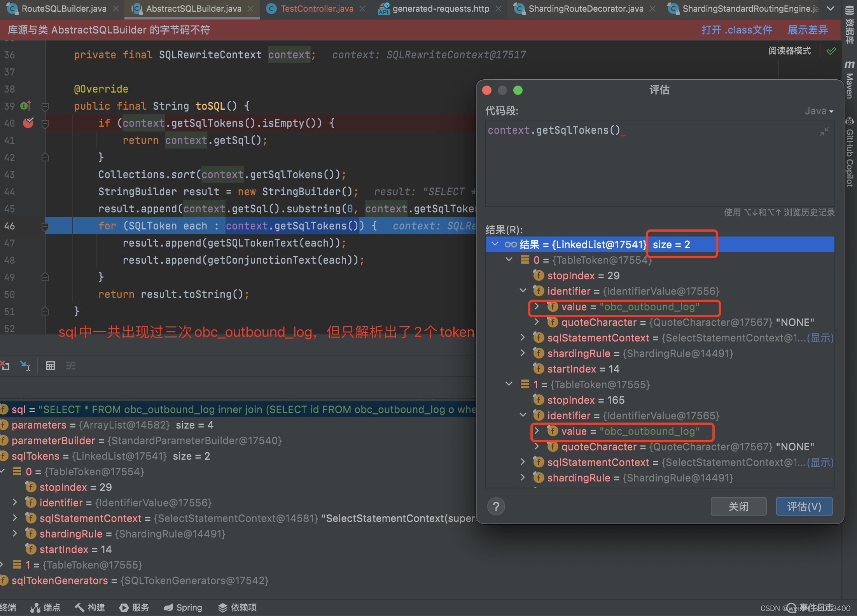
Task: Open the Maven tool window
Action: click(850, 80)
